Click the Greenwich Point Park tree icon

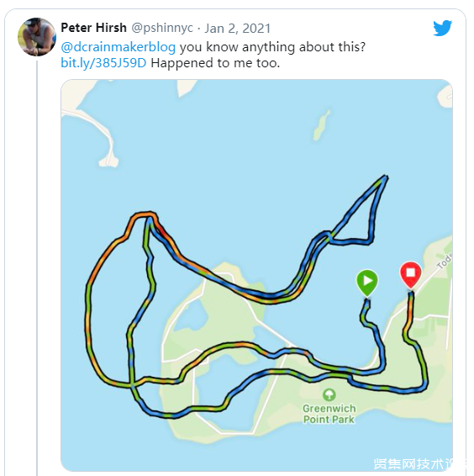coord(329,394)
